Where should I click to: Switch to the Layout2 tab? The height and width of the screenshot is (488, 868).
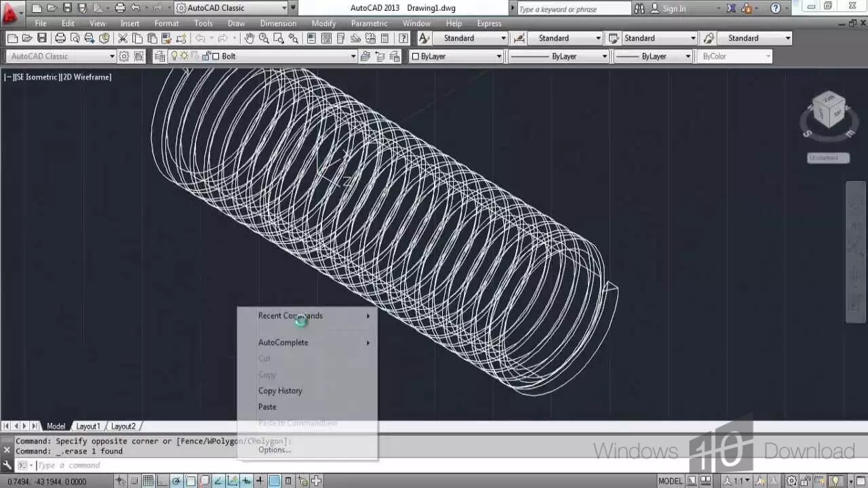tap(123, 426)
